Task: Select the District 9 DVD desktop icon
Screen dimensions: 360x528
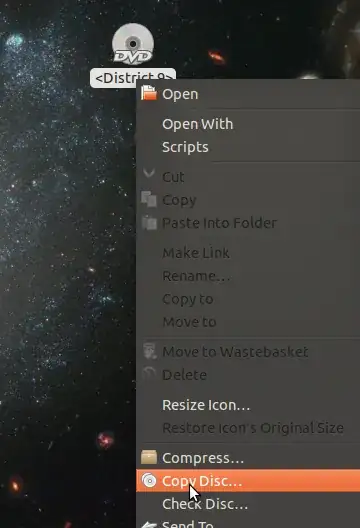Action: pyautogui.click(x=133, y=44)
